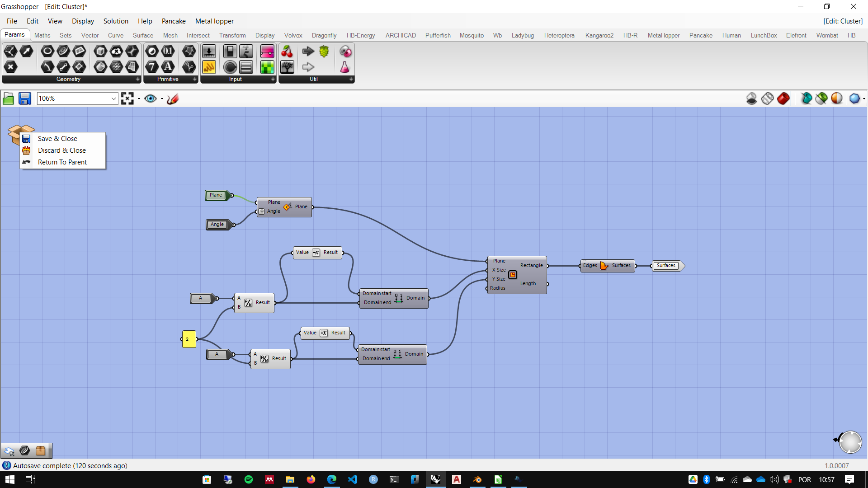Toggle document preview settings green icon

click(821, 99)
